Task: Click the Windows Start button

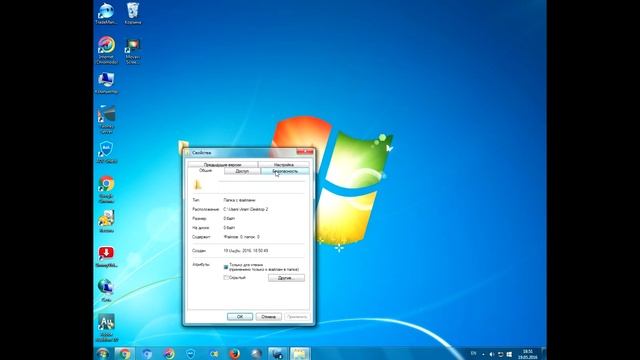Action: (102, 353)
